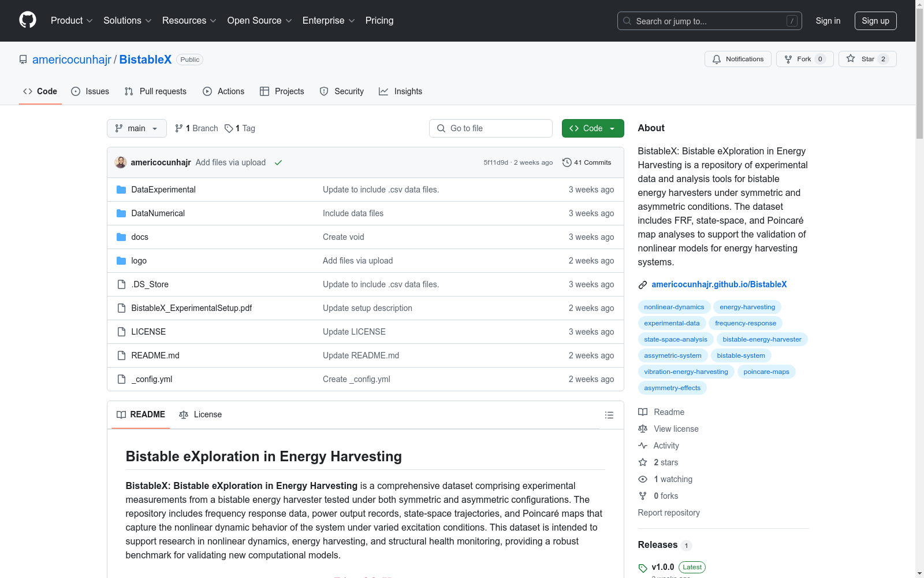Switch to the Projects tab

coord(282,91)
